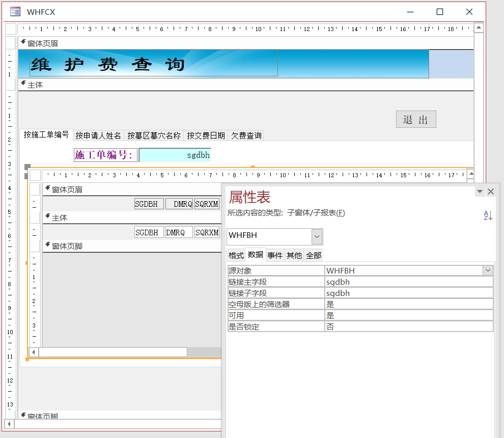Select the 按申请人姓名 tab page

tap(98, 135)
